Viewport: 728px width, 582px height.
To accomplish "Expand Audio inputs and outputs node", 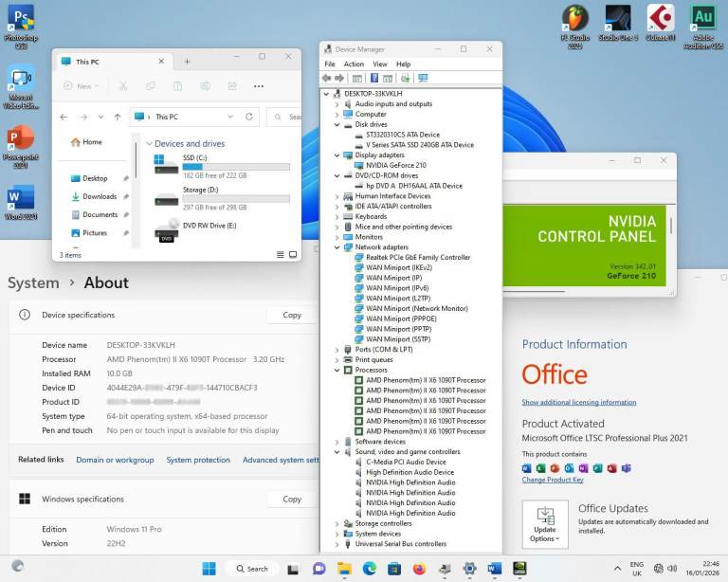I will click(337, 104).
